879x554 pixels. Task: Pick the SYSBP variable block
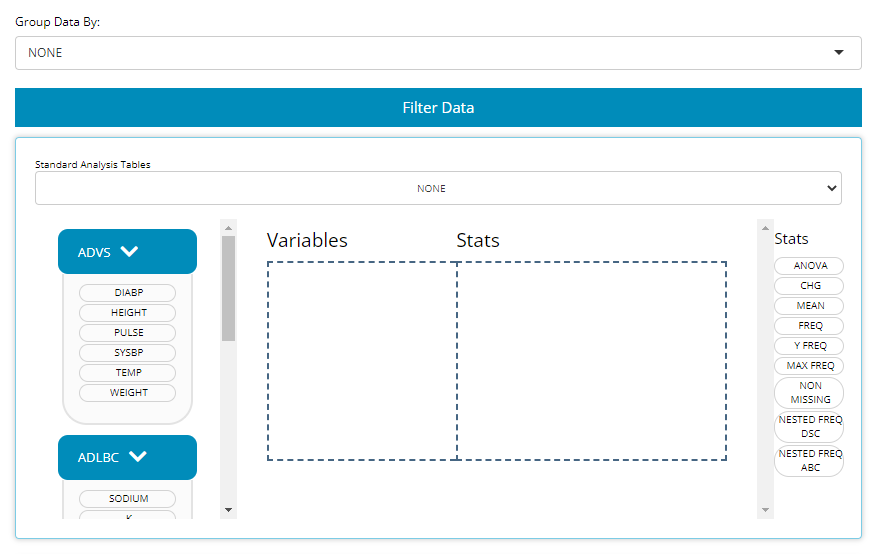pos(128,353)
